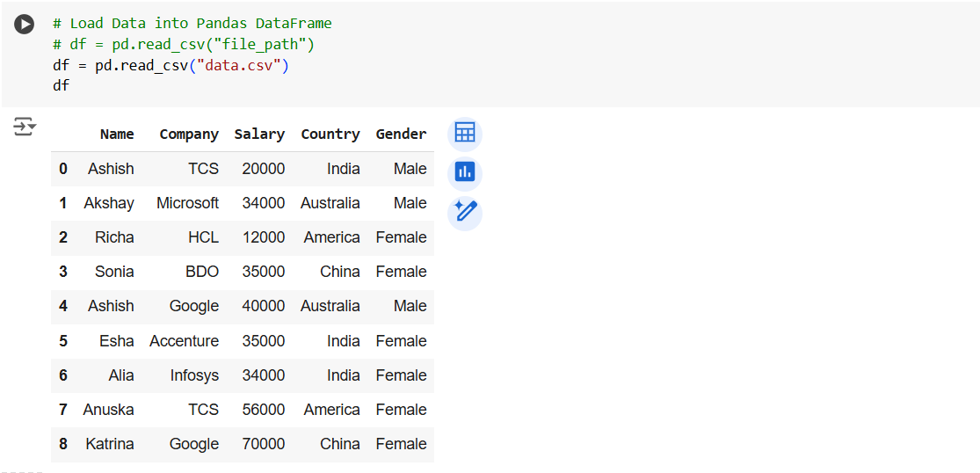
Task: Click the final df line in code cell
Action: point(61,86)
